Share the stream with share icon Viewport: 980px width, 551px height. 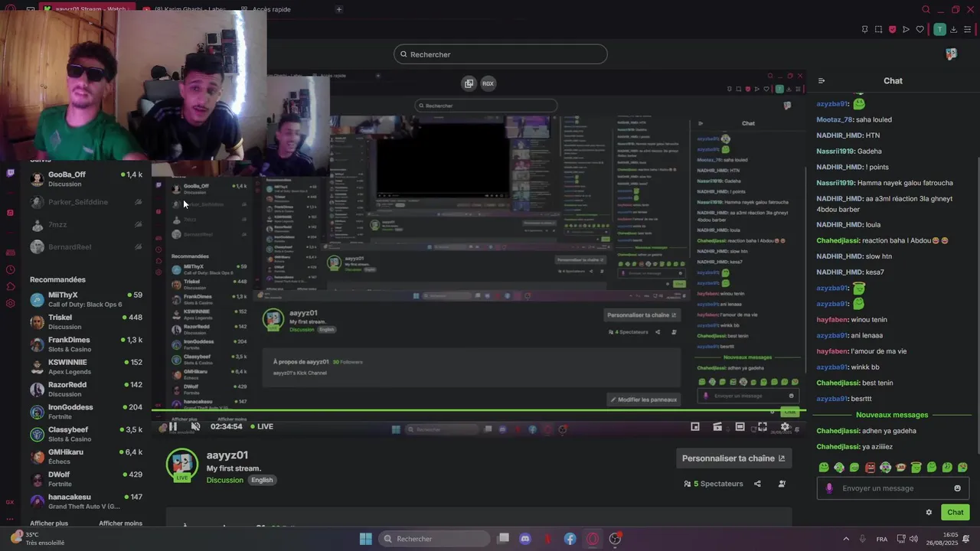[757, 484]
